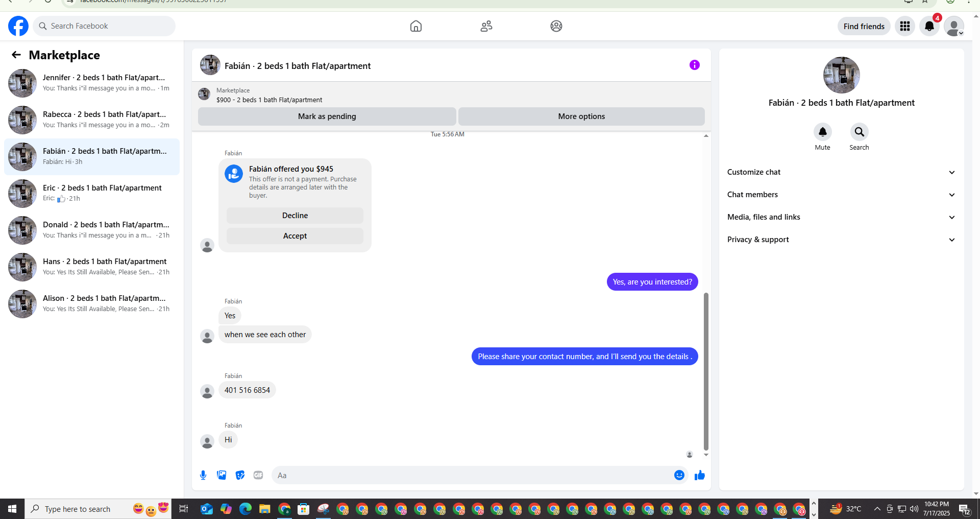Viewport: 980px width, 519px height.
Task: Accept Fabián's $945 offer
Action: (295, 236)
